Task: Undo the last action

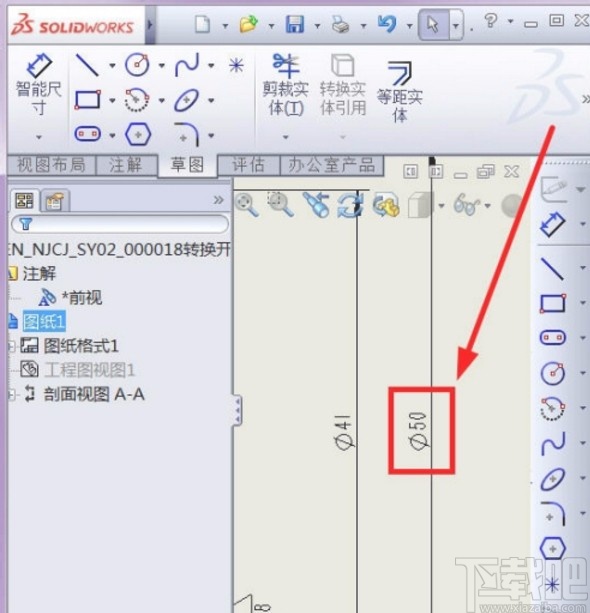Action: point(387,24)
